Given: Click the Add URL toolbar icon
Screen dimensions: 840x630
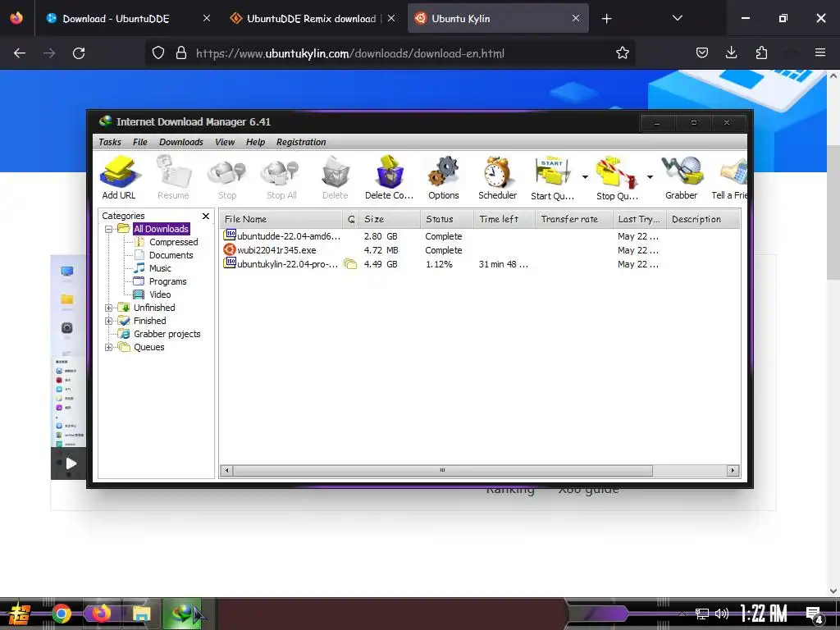Looking at the screenshot, I should tap(119, 177).
